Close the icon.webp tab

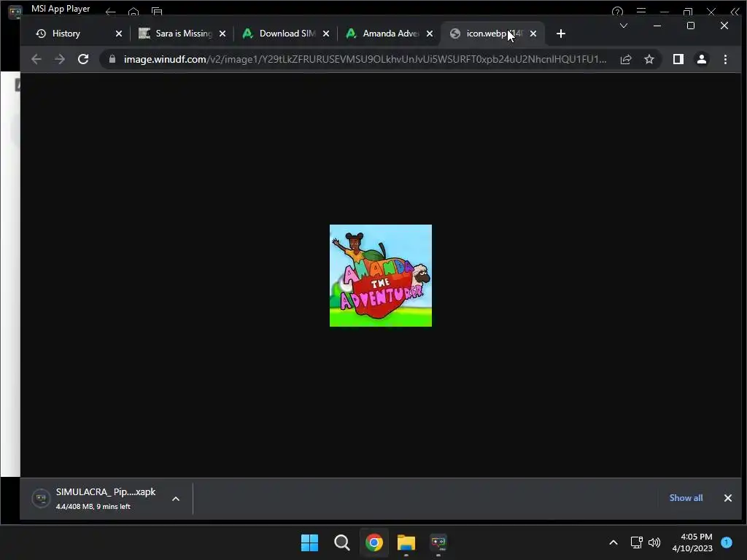coord(533,34)
